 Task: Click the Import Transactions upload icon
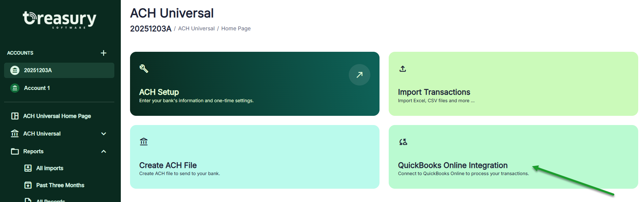point(403,69)
